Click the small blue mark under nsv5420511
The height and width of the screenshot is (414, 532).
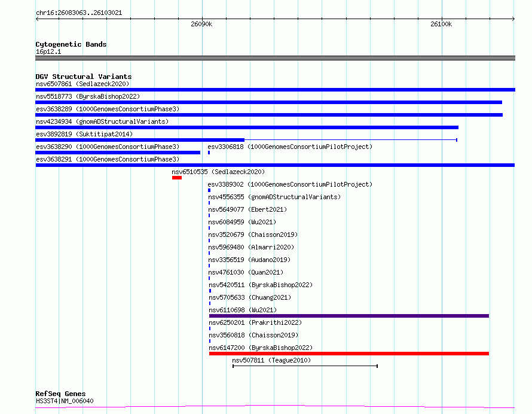[210, 291]
